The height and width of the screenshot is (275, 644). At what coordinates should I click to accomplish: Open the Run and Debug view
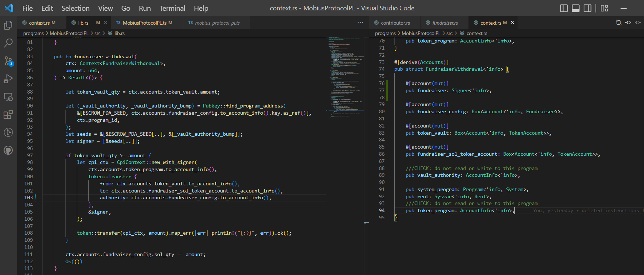(8, 79)
